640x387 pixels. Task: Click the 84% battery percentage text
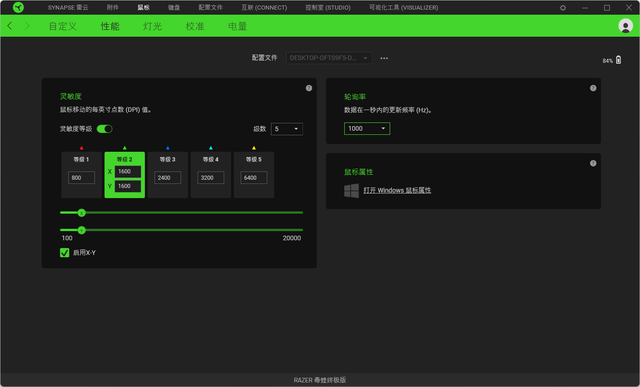click(x=608, y=61)
